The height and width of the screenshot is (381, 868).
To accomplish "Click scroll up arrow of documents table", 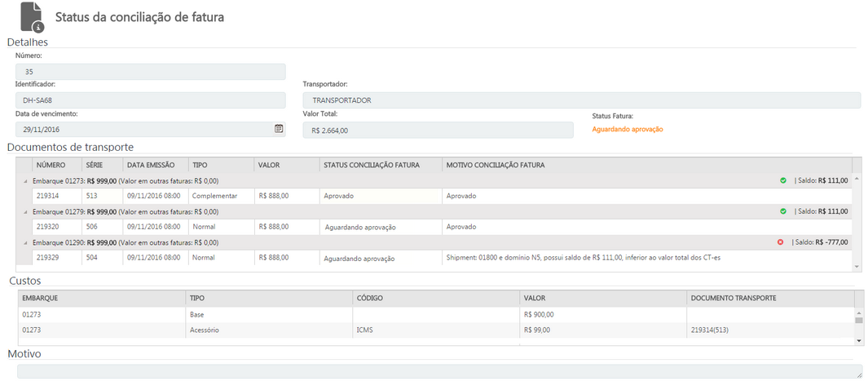I will coord(857,179).
